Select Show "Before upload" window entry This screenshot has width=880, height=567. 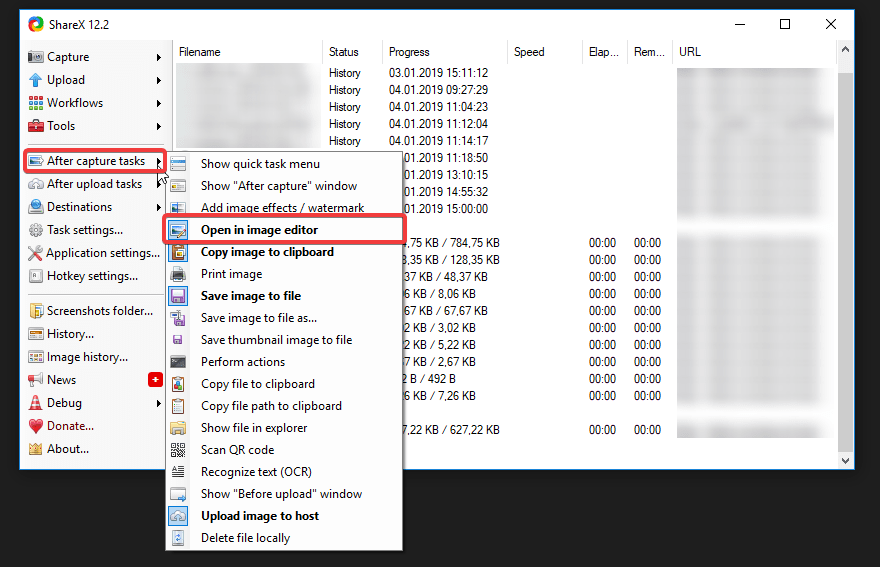click(x=284, y=494)
